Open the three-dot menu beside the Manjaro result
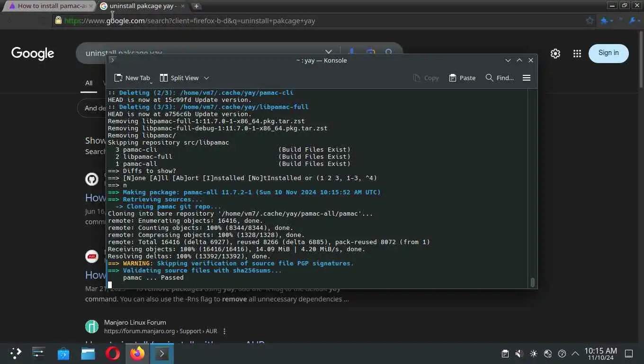The height and width of the screenshot is (364, 644). [x=224, y=331]
